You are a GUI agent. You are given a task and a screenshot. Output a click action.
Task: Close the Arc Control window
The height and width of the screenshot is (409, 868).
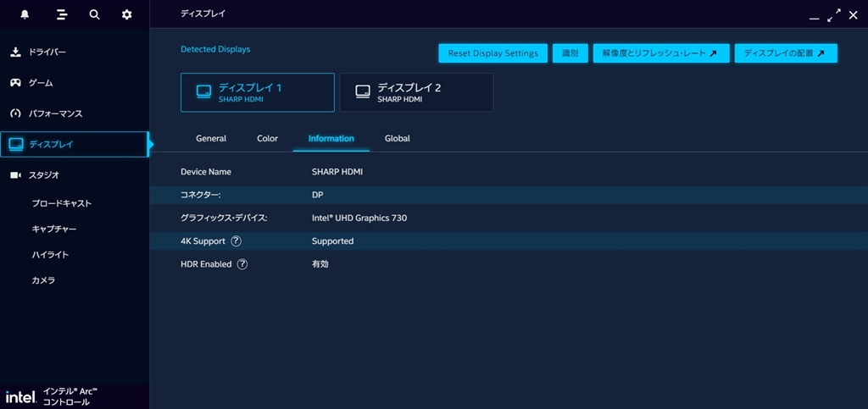click(853, 15)
